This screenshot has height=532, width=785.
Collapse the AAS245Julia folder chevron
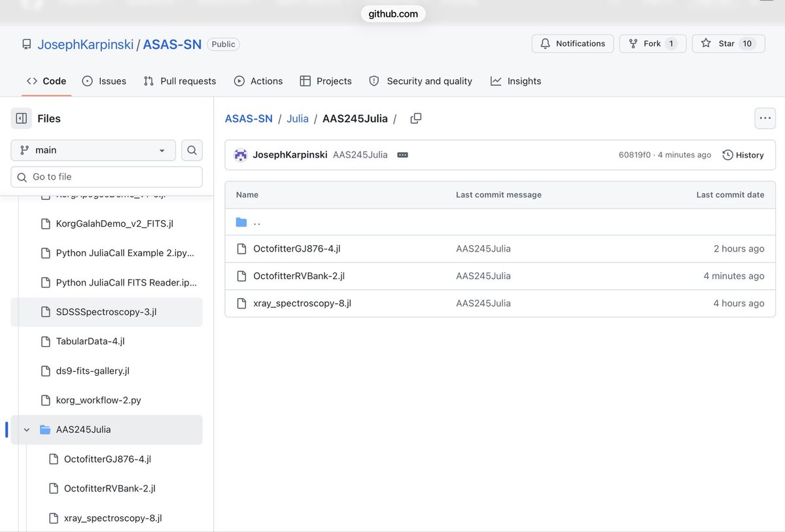click(27, 429)
